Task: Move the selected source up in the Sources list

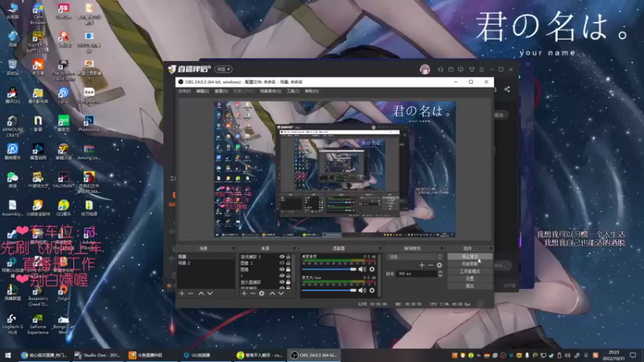Action: point(272,294)
